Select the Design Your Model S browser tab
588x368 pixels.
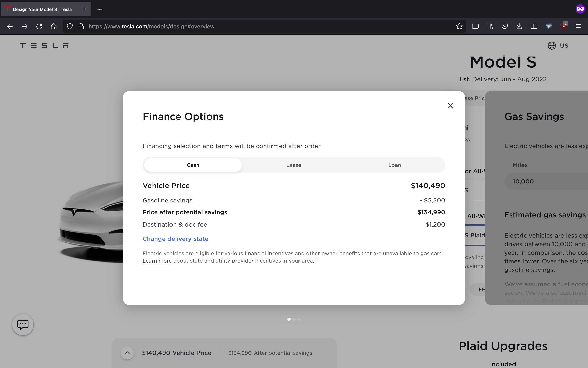point(46,9)
